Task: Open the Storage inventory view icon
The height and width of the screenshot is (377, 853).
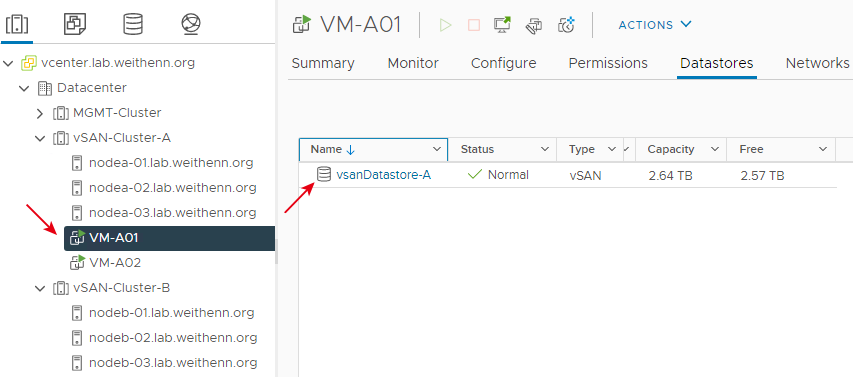Action: coord(133,24)
